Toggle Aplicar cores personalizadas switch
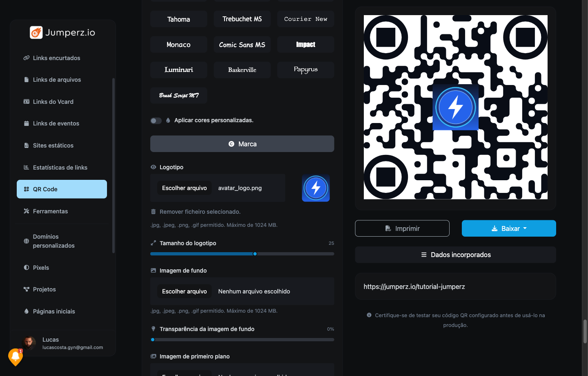Screen dimensions: 588x376 [x=156, y=121]
